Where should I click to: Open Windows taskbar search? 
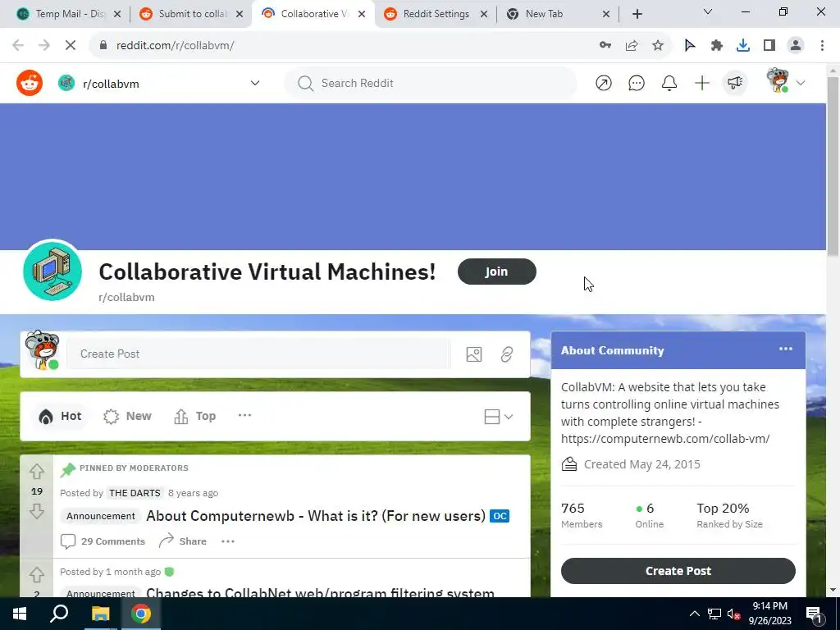click(59, 614)
